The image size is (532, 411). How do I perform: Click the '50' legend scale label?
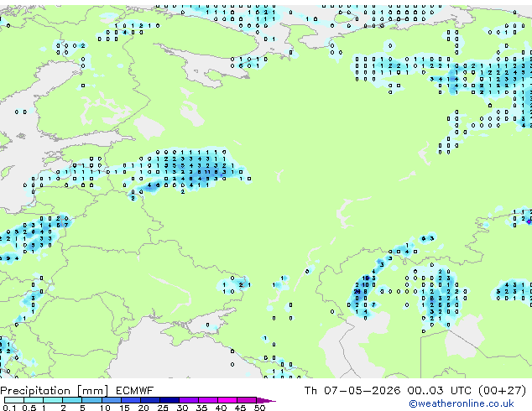point(259,408)
